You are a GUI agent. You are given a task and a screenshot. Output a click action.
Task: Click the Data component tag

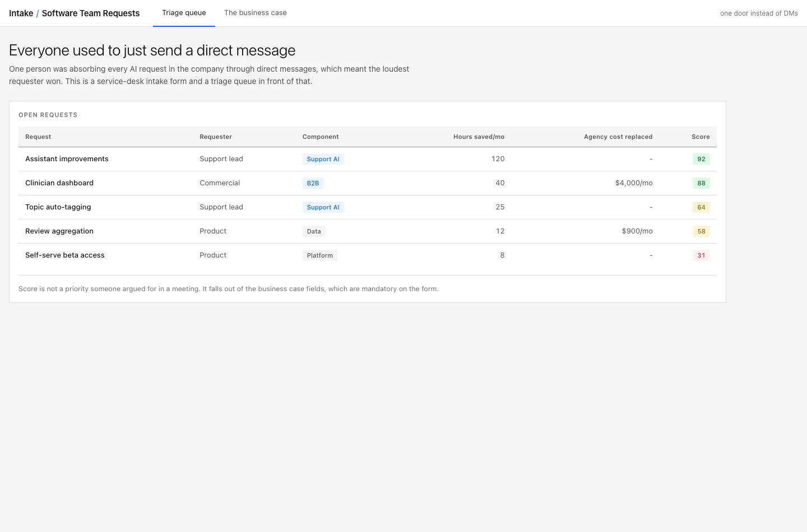314,231
